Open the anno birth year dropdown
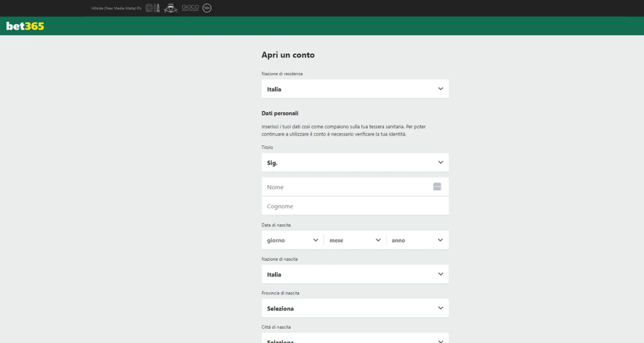644x343 pixels. point(417,240)
